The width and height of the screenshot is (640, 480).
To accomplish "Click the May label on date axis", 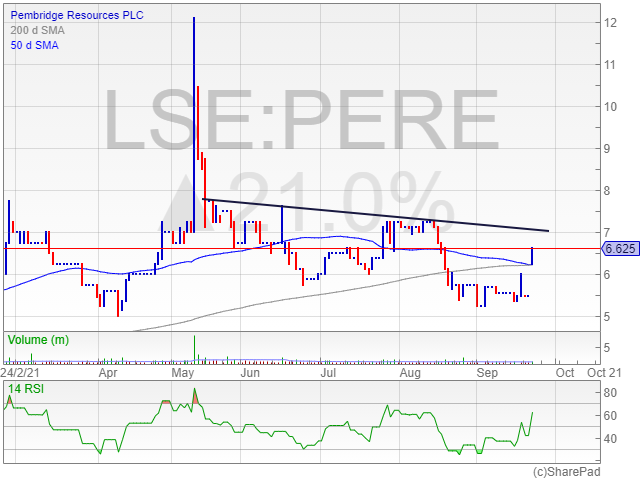I will tap(182, 373).
